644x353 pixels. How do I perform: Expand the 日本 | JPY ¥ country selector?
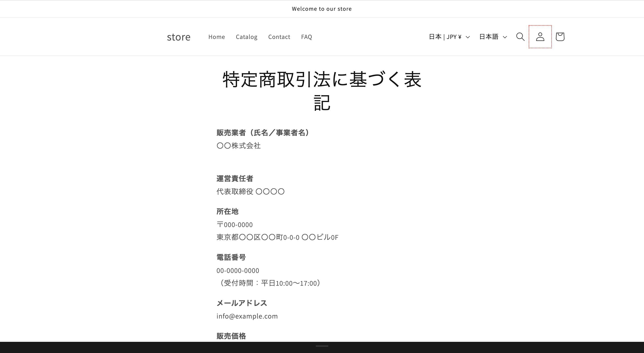click(x=449, y=37)
